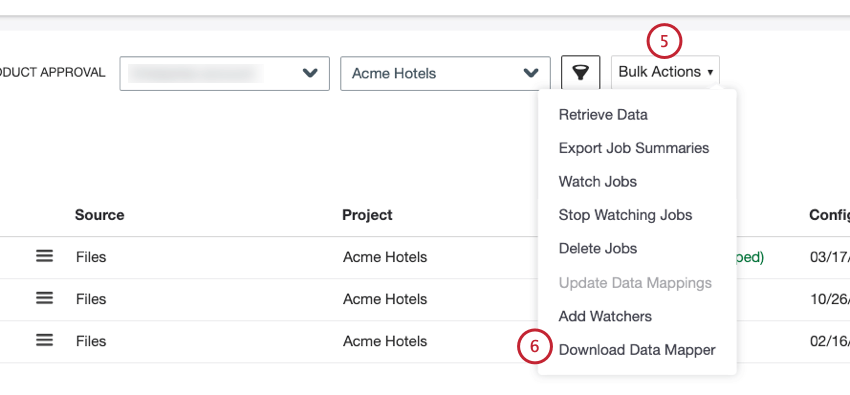Click the 03/17 date in first row

829,257
